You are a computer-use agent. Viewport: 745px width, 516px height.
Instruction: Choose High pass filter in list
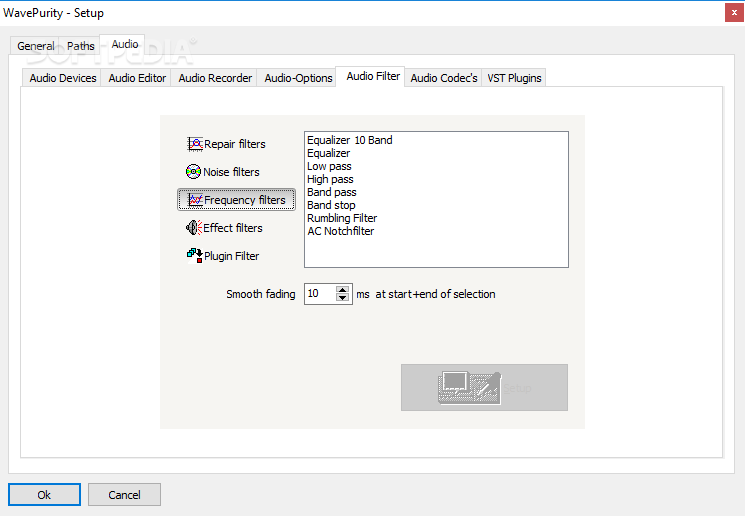click(x=330, y=179)
